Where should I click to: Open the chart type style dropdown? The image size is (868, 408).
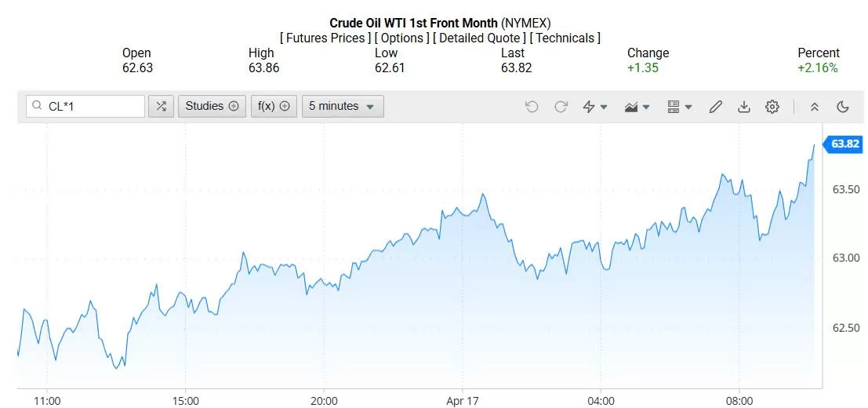pyautogui.click(x=637, y=107)
